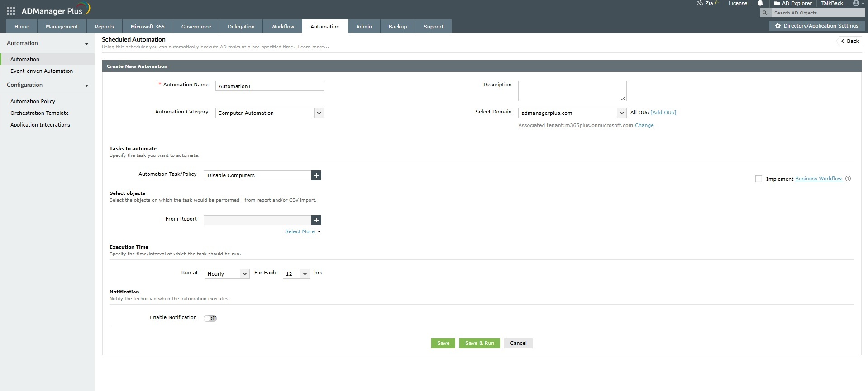868x391 pixels.
Task: Click the Save & Run button
Action: pyautogui.click(x=480, y=343)
